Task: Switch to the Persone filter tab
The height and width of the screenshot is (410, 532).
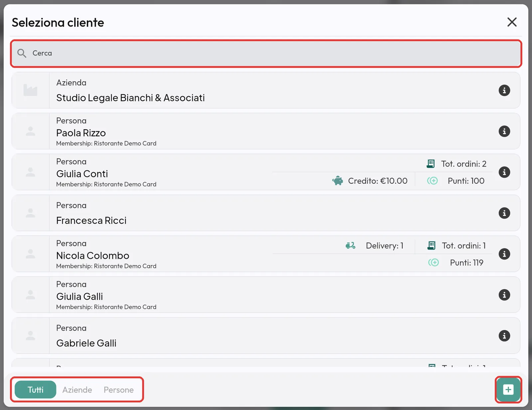Action: [119, 390]
